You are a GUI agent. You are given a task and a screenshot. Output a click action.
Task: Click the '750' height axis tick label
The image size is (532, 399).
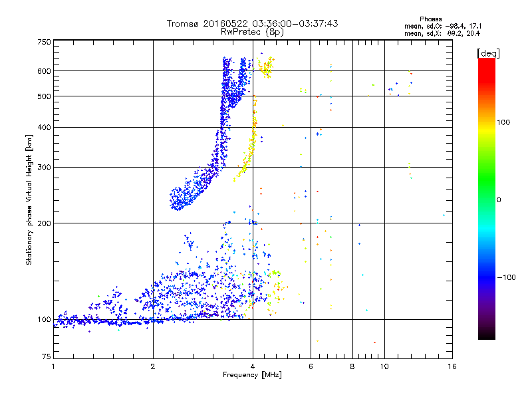pos(44,42)
